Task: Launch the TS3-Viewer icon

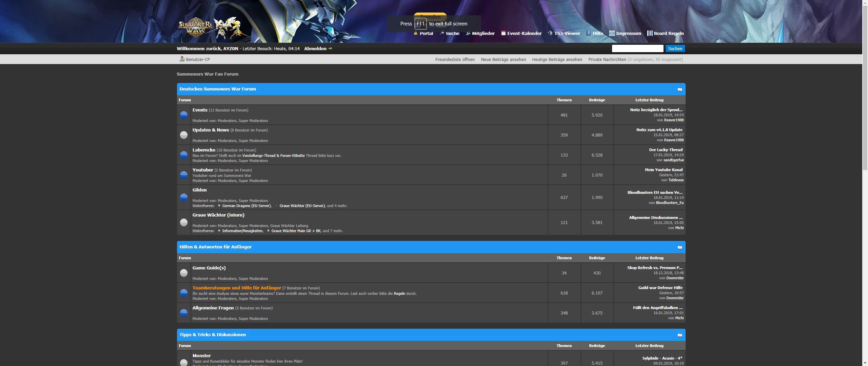Action: tap(550, 33)
